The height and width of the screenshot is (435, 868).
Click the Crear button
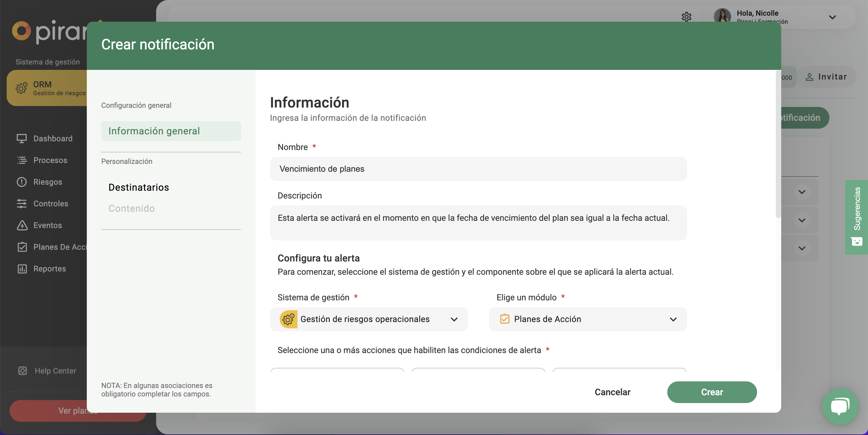[x=712, y=392]
